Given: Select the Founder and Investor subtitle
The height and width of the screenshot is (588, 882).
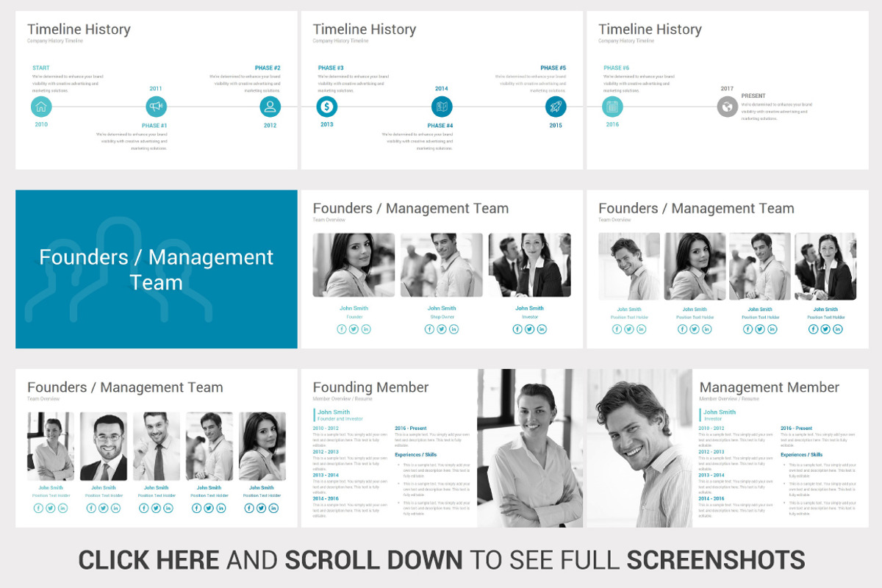Looking at the screenshot, I should pyautogui.click(x=340, y=419).
